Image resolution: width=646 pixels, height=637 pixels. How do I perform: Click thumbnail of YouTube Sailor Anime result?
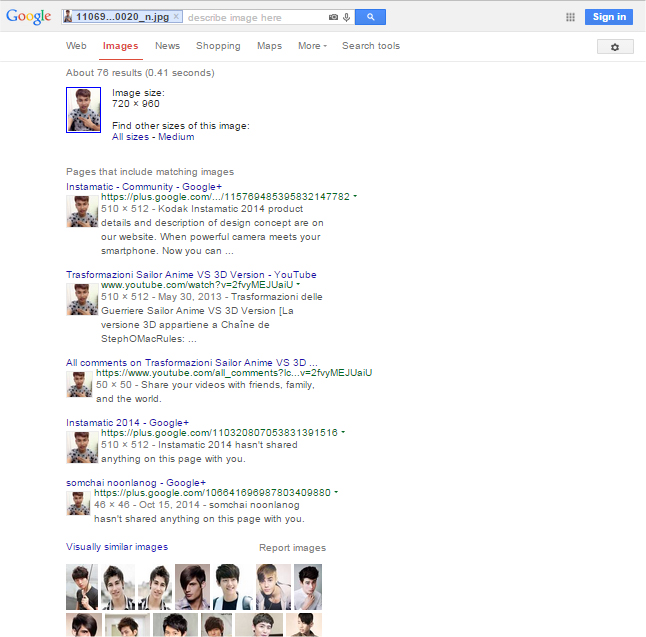82,300
